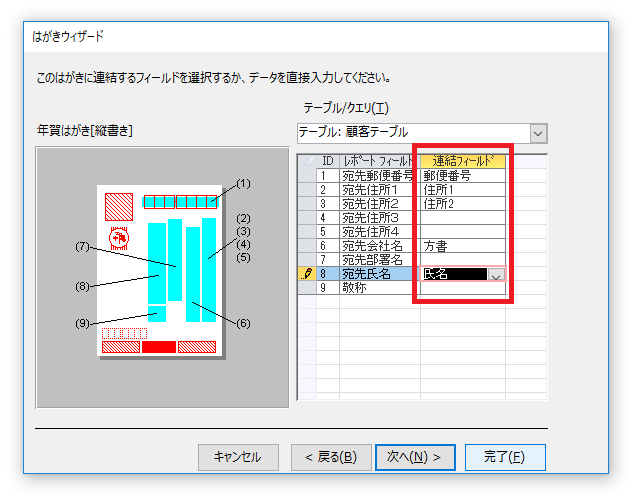Click the empty linked field for 宛先住所4
636x498 pixels.
(x=463, y=232)
